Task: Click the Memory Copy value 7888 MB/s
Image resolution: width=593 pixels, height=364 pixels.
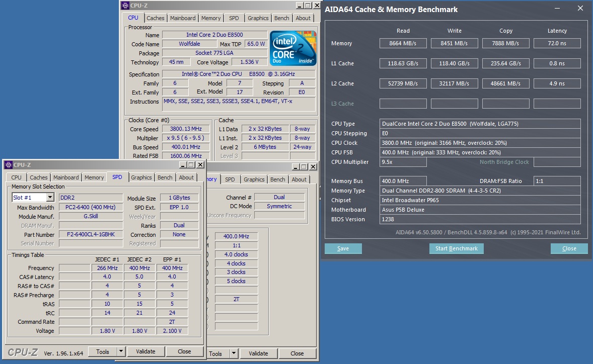Action: [505, 43]
